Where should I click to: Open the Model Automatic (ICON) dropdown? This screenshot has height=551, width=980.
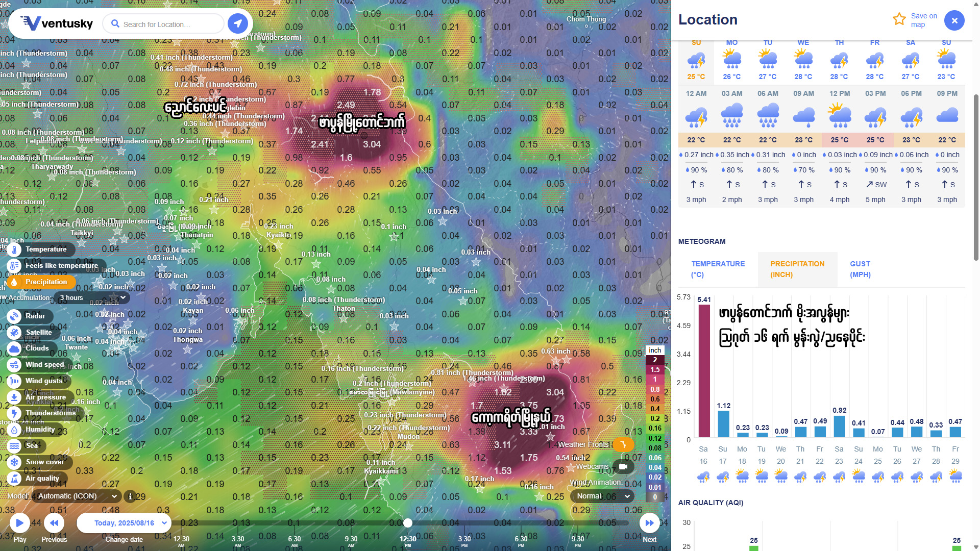tap(77, 496)
